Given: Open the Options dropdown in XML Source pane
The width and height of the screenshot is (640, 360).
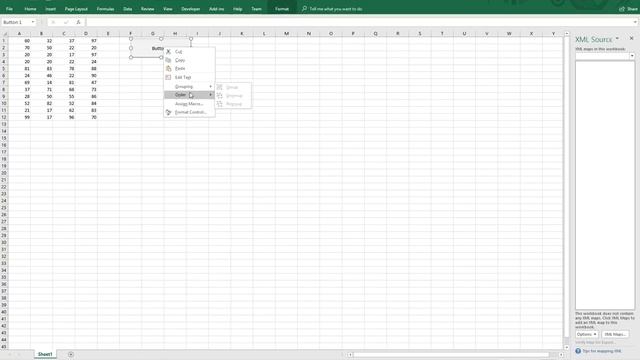Looking at the screenshot, I should (587, 334).
